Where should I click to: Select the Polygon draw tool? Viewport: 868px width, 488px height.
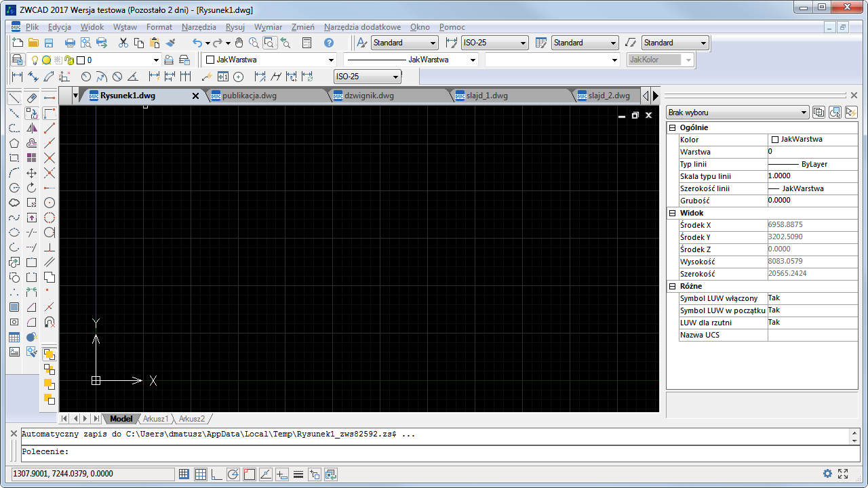coord(14,143)
